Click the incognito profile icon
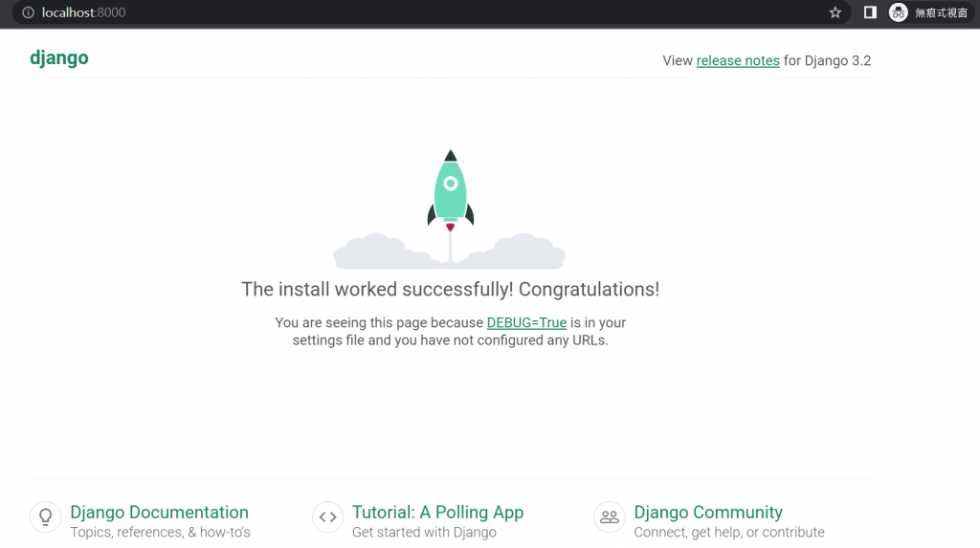This screenshot has height=548, width=980. point(898,12)
